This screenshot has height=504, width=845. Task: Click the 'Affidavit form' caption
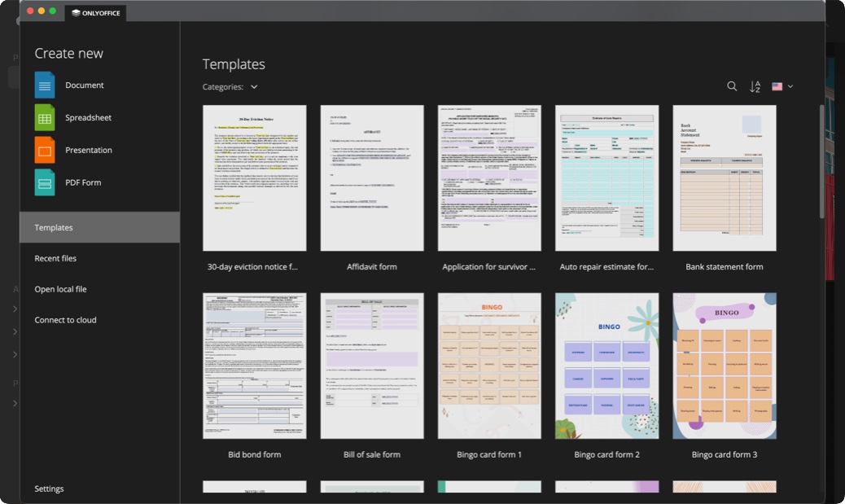pos(372,267)
